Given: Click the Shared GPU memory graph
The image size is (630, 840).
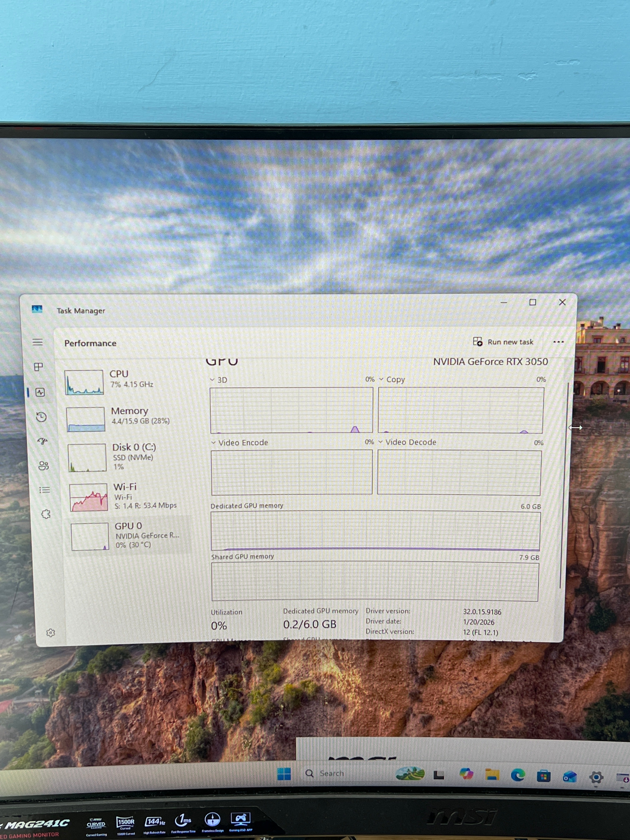Looking at the screenshot, I should click(x=375, y=582).
